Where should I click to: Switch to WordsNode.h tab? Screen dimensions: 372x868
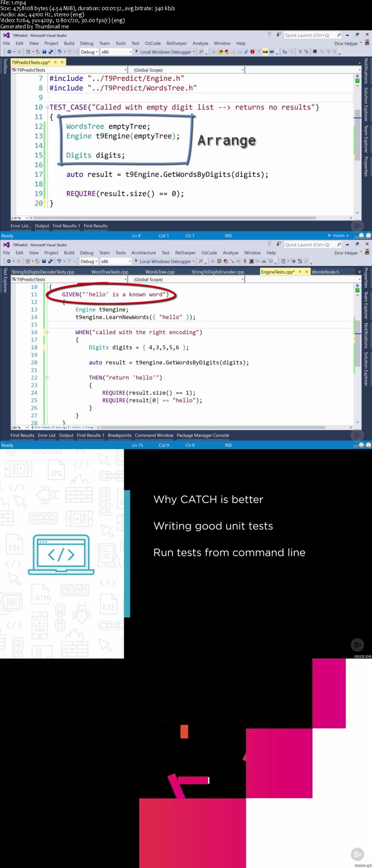tap(325, 272)
